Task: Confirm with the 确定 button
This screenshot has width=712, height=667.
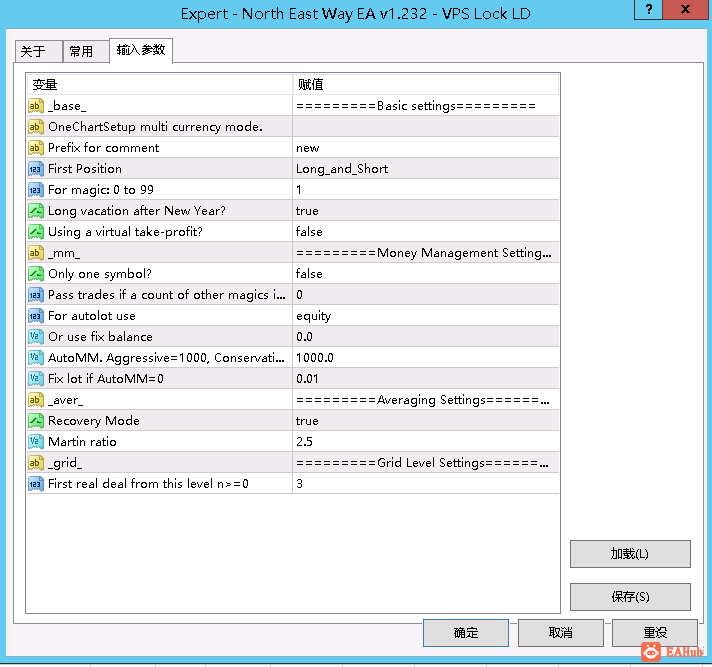Action: click(x=465, y=632)
